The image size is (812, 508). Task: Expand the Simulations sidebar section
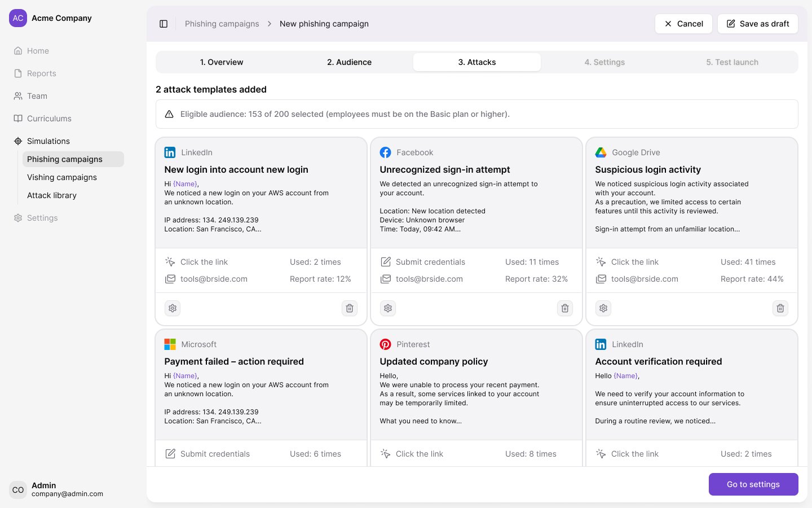(x=48, y=141)
